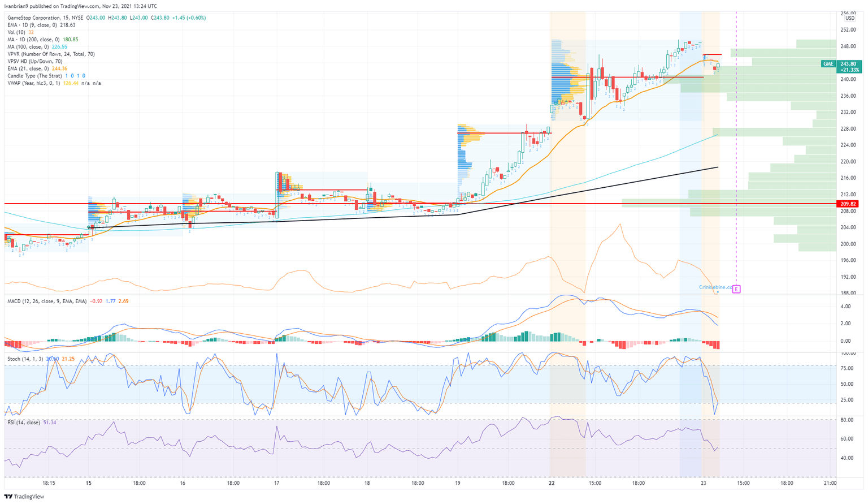Select the Vol (10) indicator legend
This screenshot has height=504, width=868.
click(x=20, y=32)
